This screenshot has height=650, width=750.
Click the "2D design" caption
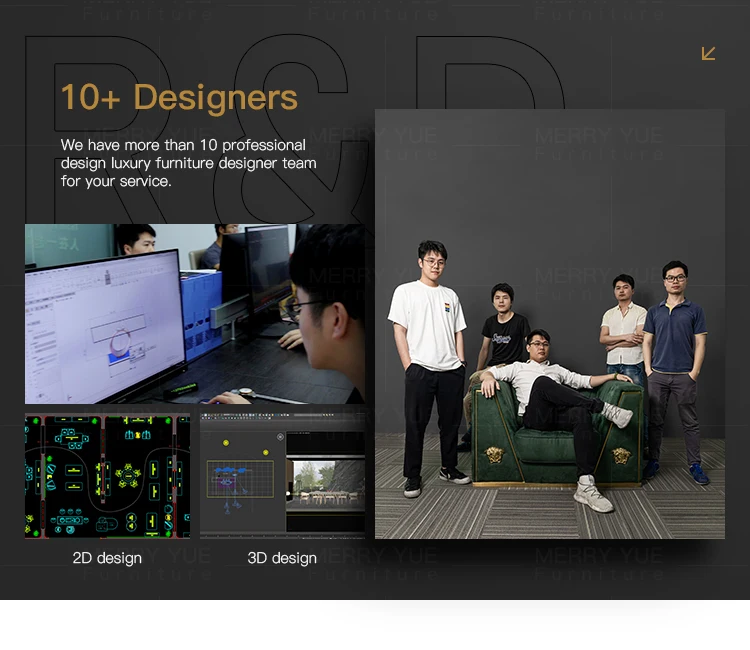click(107, 558)
